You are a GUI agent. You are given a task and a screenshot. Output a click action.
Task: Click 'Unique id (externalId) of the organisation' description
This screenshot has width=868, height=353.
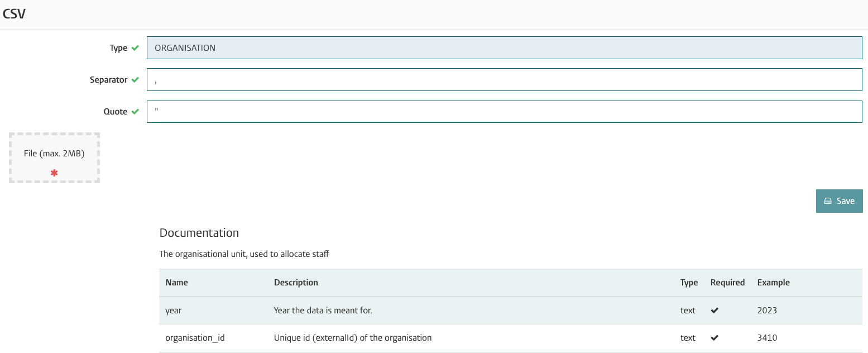[x=353, y=338]
